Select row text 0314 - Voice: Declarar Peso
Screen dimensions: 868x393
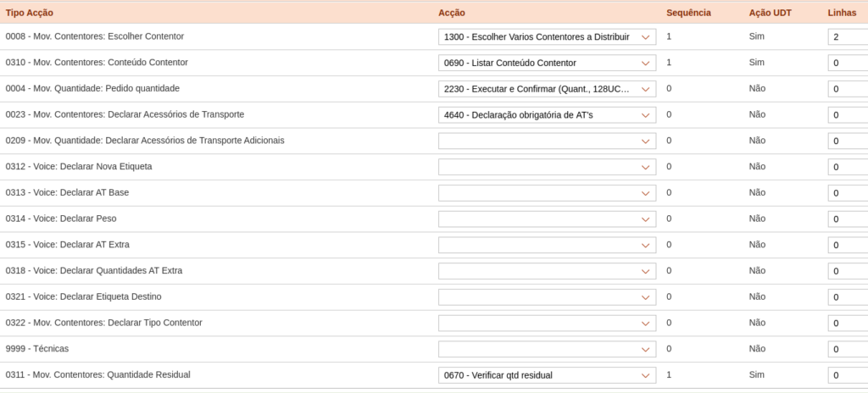click(x=61, y=218)
